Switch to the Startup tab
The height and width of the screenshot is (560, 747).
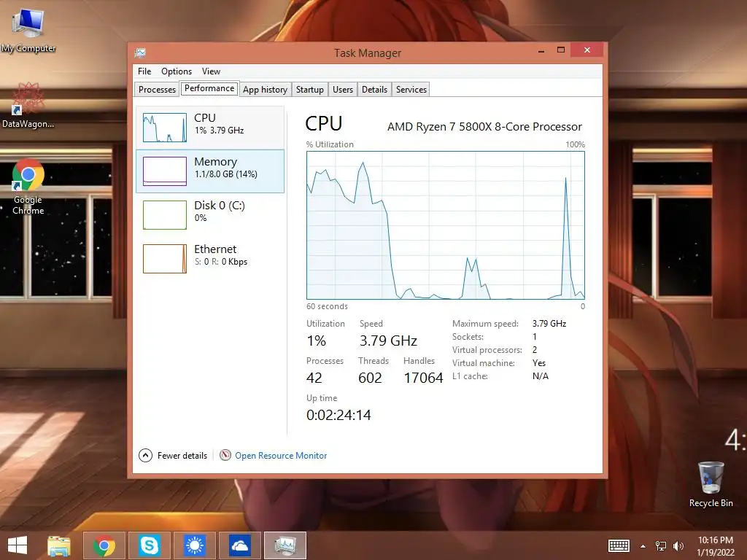point(309,90)
